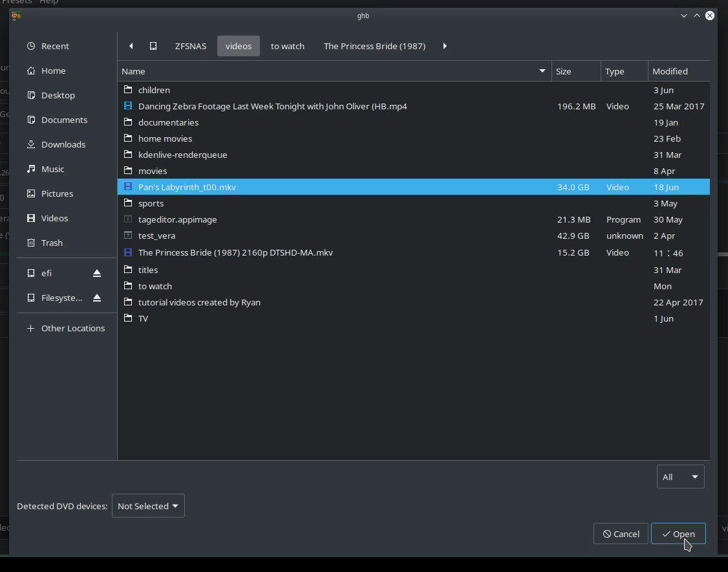Select the kdenlive-renderqueue folder

(414, 155)
